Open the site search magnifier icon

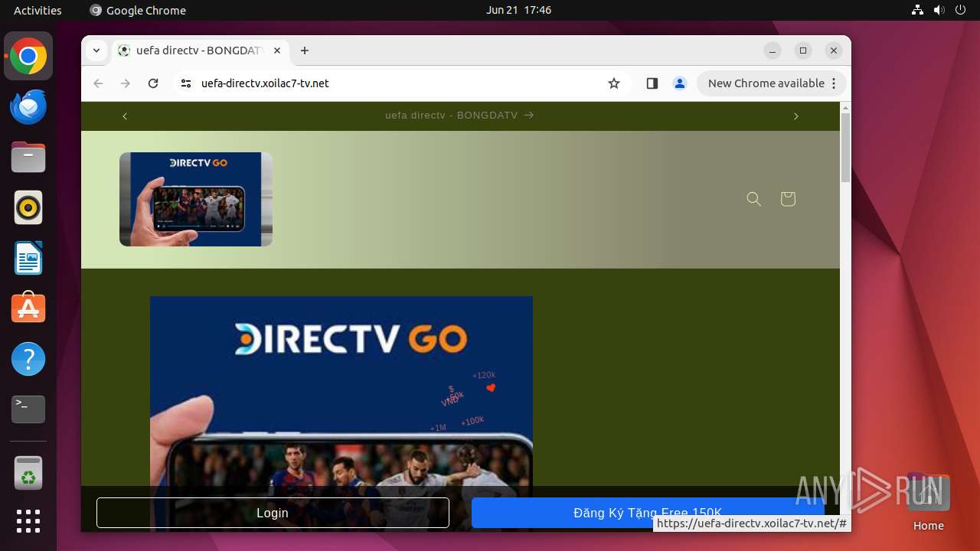point(754,199)
